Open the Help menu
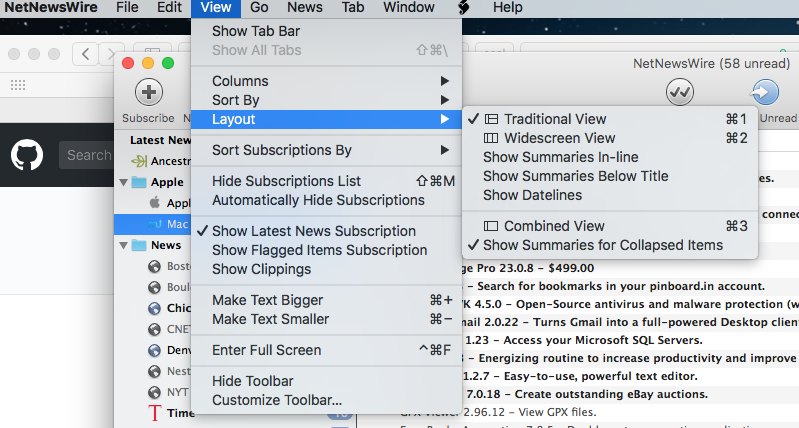Image resolution: width=799 pixels, height=428 pixels. tap(508, 8)
